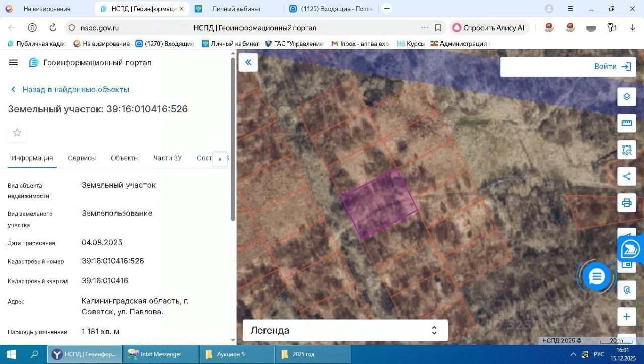Open Курсы bookmark

coord(411,44)
